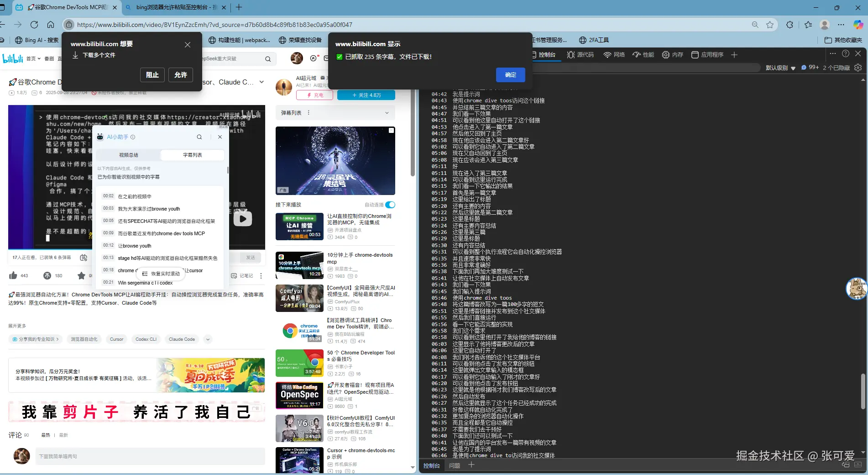The height and width of the screenshot is (475, 868).
Task: Close the DevTools panel
Action: 858,53
